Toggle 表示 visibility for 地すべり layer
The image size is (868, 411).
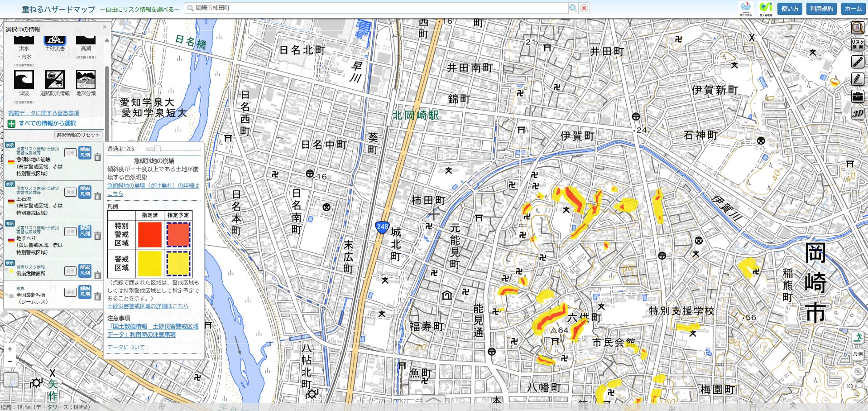pos(10,223)
